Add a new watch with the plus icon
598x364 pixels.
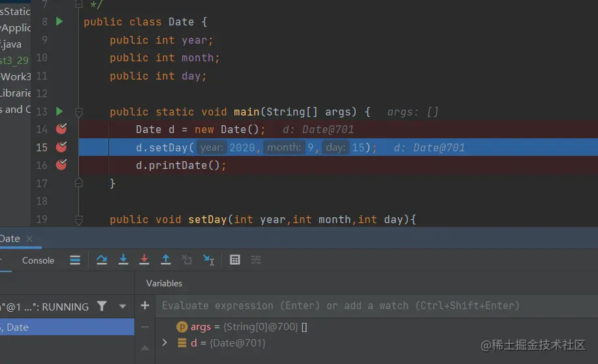(145, 305)
